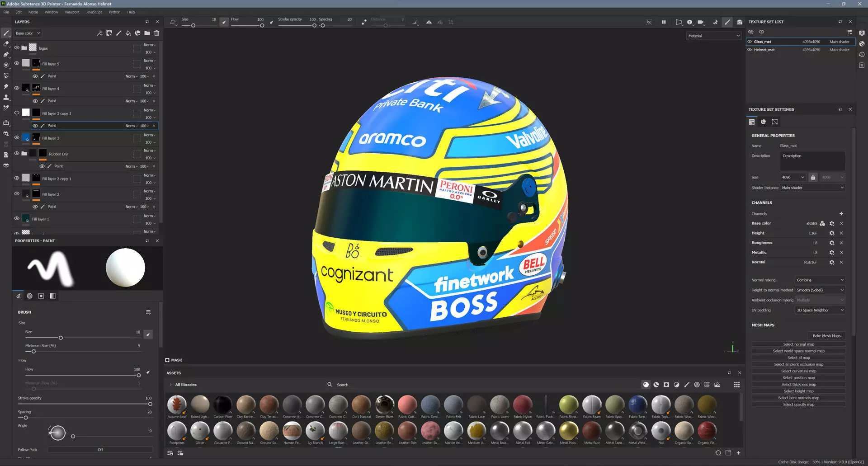Hide Fill layer 1

coord(17,218)
